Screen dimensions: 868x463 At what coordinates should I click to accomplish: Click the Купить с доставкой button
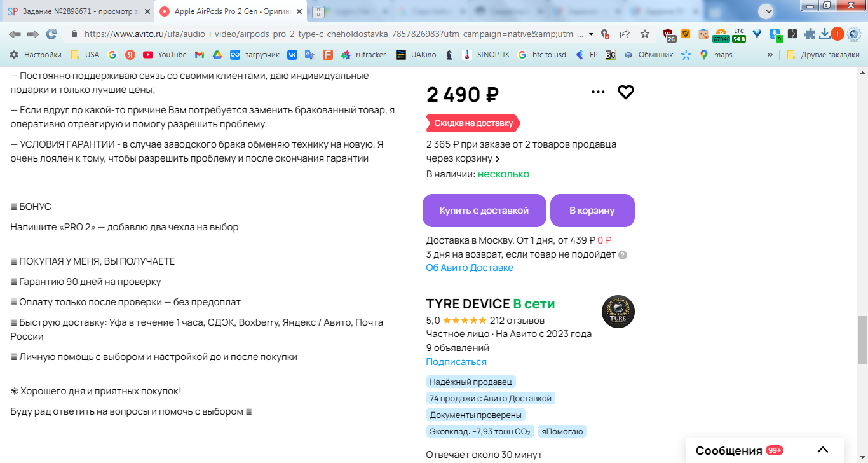[484, 211]
